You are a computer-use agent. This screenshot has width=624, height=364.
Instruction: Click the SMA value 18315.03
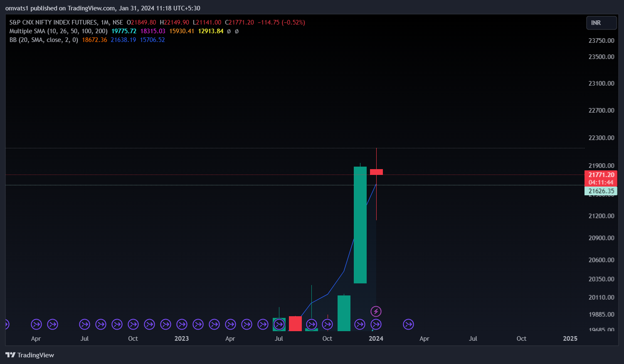point(153,31)
